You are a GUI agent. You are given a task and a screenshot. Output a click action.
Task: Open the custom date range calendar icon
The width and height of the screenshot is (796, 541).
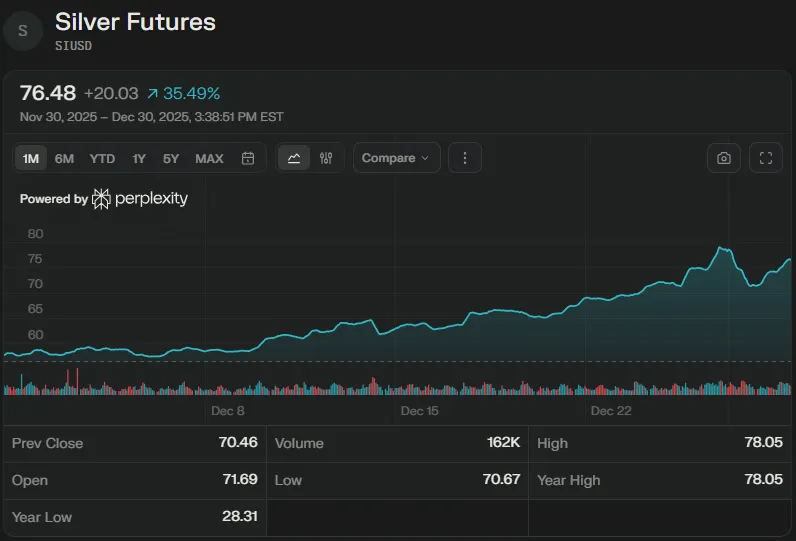pyautogui.click(x=248, y=158)
